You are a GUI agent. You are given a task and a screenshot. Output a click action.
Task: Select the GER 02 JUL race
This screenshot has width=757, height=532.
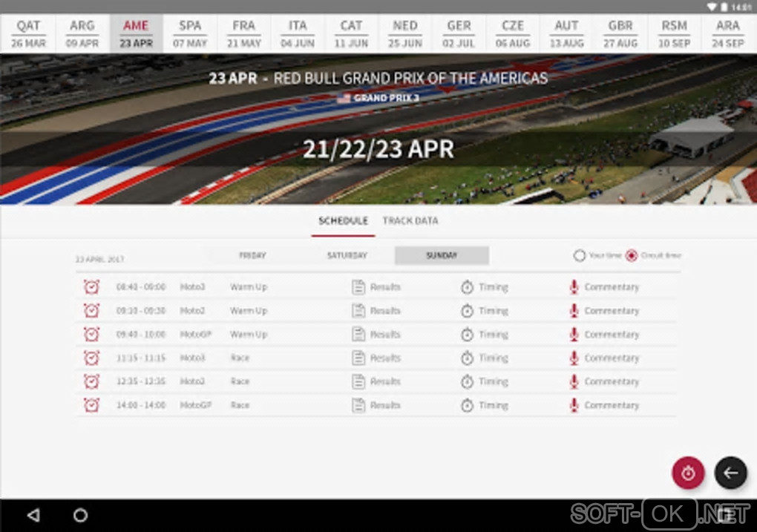[459, 33]
